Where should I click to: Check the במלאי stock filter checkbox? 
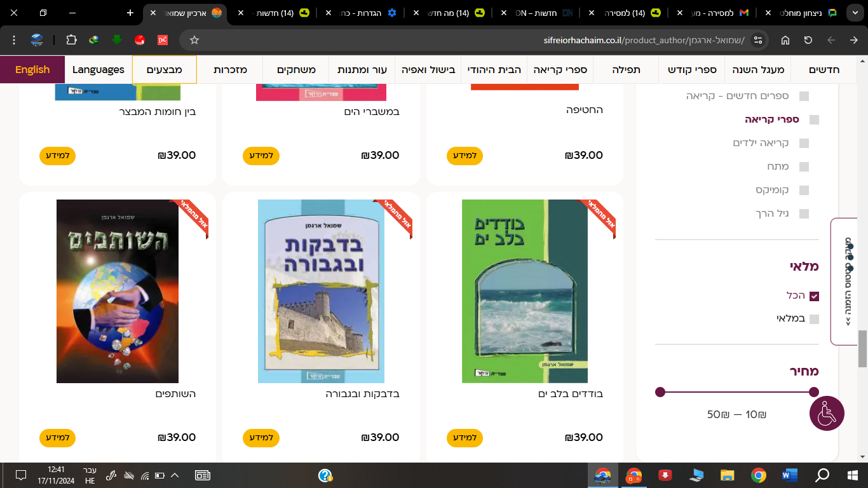(814, 319)
